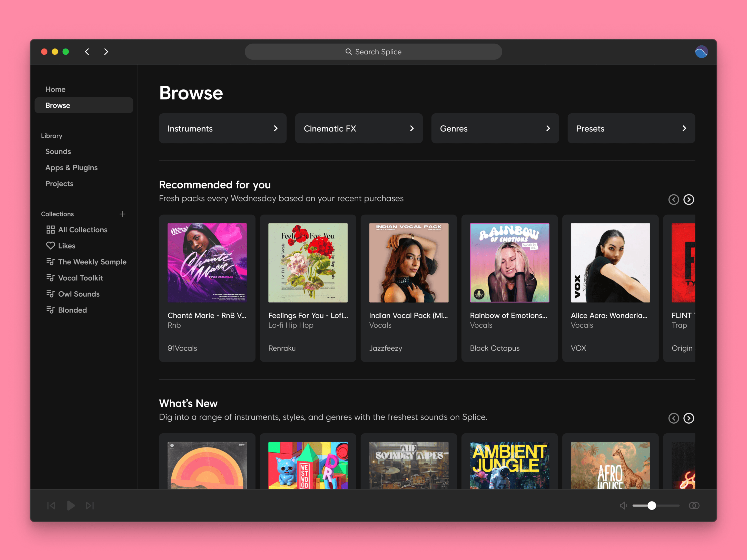
Task: Click the skip to previous track icon
Action: pos(51,505)
